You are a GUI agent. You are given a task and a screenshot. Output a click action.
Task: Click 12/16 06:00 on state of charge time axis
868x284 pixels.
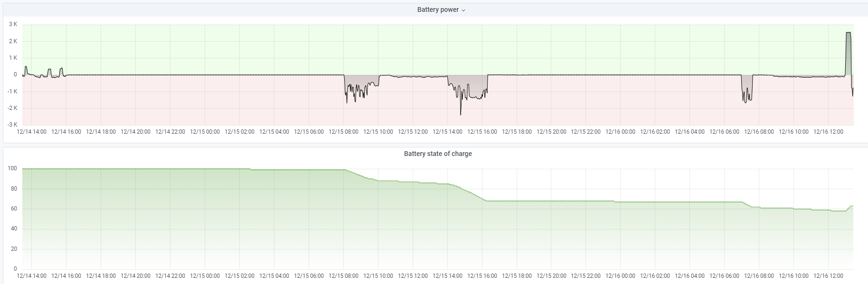(x=724, y=276)
